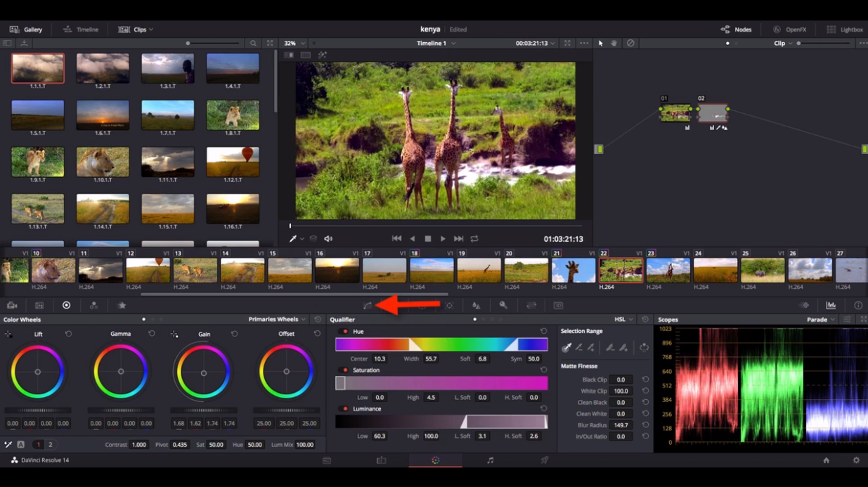This screenshot has width=868, height=487.
Task: Open the Color Match palette
Action: coord(39,306)
